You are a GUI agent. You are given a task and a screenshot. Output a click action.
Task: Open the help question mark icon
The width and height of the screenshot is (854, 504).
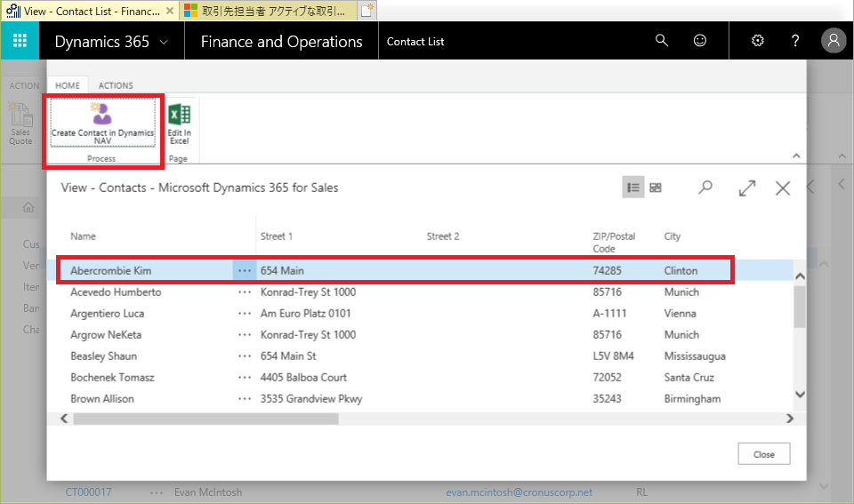click(x=795, y=40)
